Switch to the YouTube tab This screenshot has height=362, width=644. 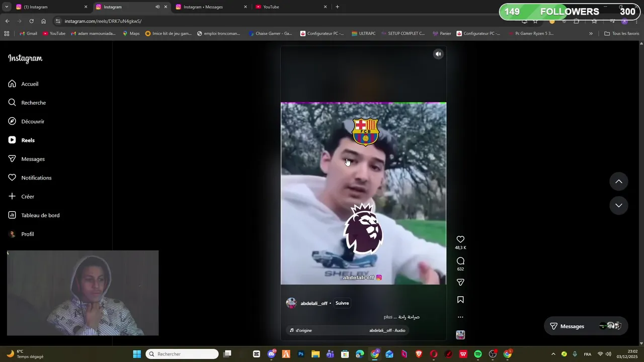[292, 7]
